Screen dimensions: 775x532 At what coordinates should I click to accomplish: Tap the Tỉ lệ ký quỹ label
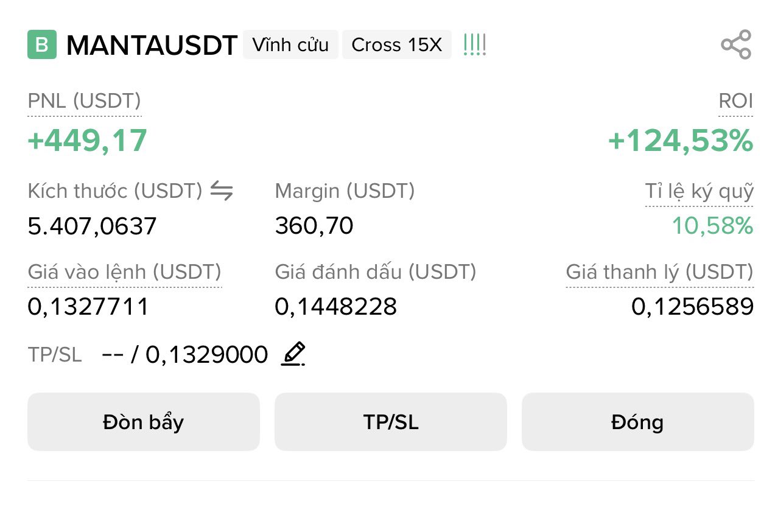699,192
